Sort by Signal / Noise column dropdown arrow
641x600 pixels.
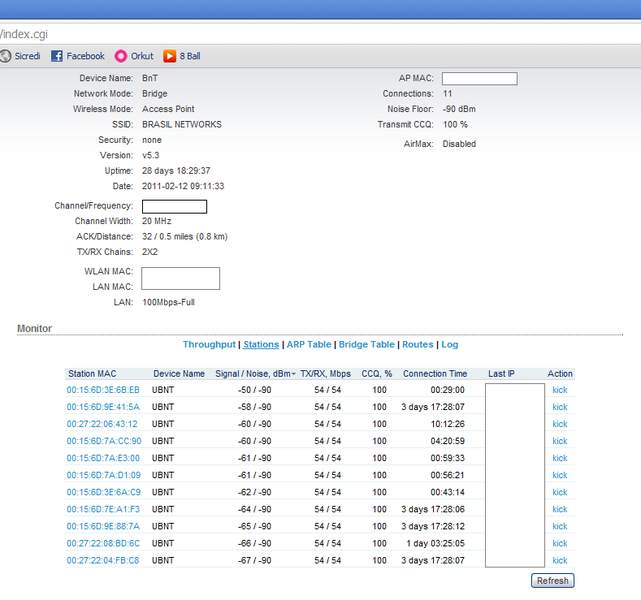294,374
